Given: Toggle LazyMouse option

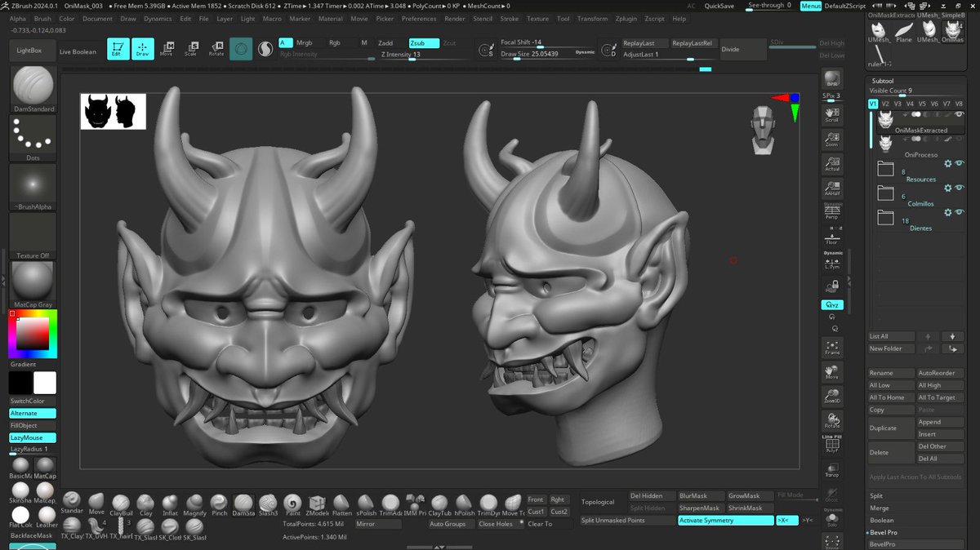Looking at the screenshot, I should click(33, 437).
